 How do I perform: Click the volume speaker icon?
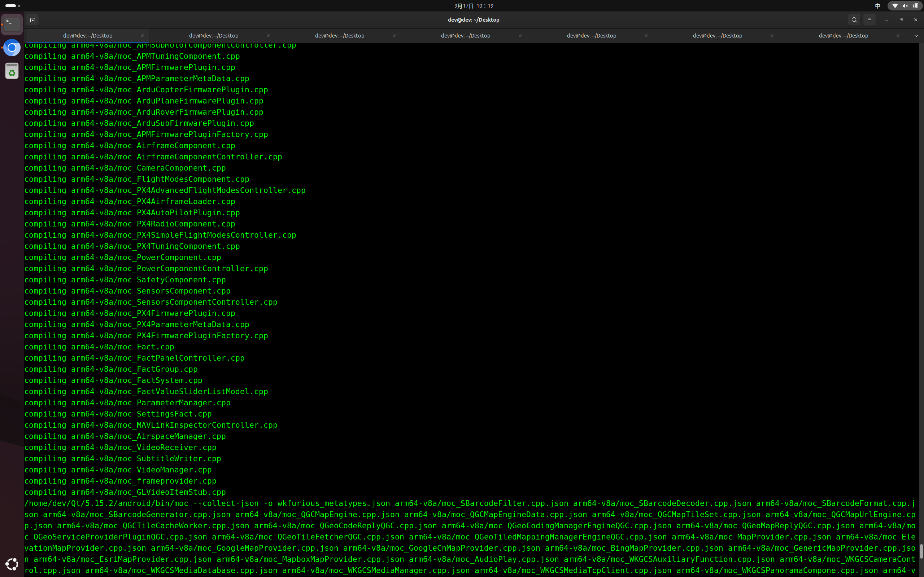905,6
